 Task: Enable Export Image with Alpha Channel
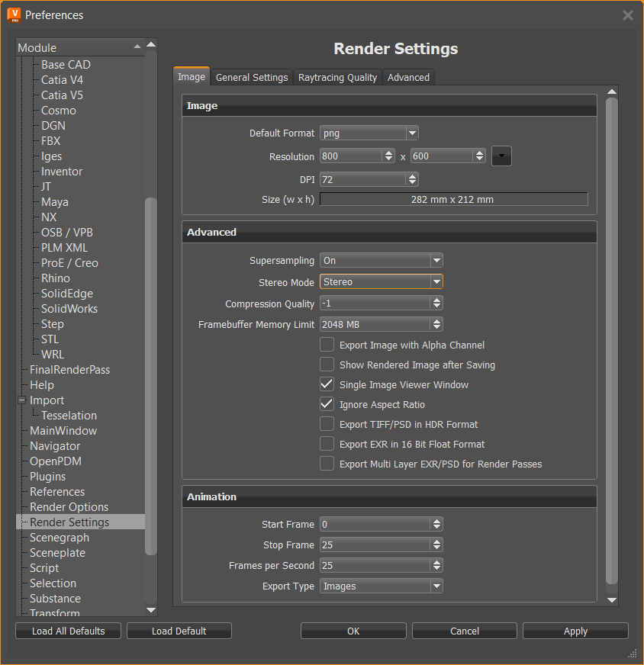[327, 345]
